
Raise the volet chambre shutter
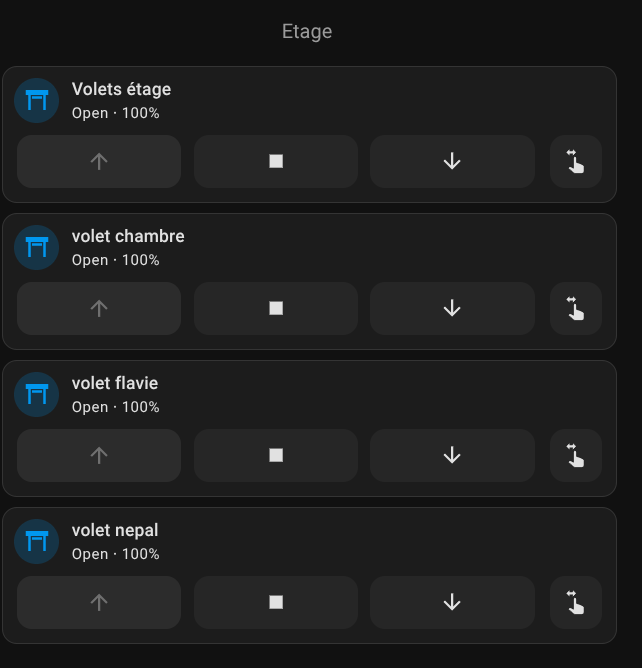[x=99, y=308]
